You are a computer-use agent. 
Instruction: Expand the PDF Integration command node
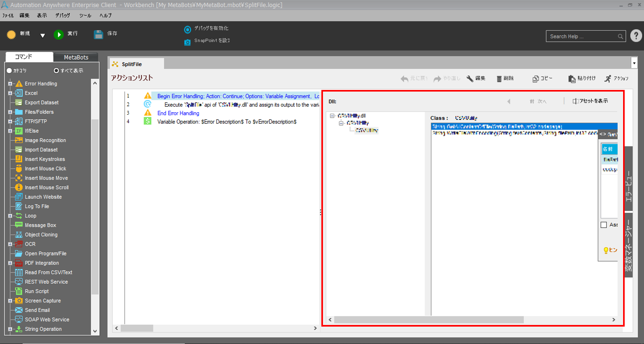pos(10,263)
